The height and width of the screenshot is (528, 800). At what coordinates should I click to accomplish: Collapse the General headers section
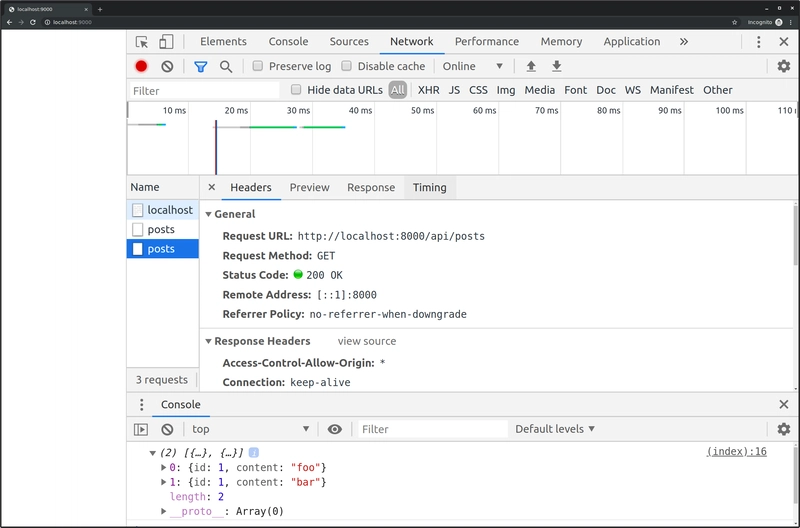(x=208, y=214)
